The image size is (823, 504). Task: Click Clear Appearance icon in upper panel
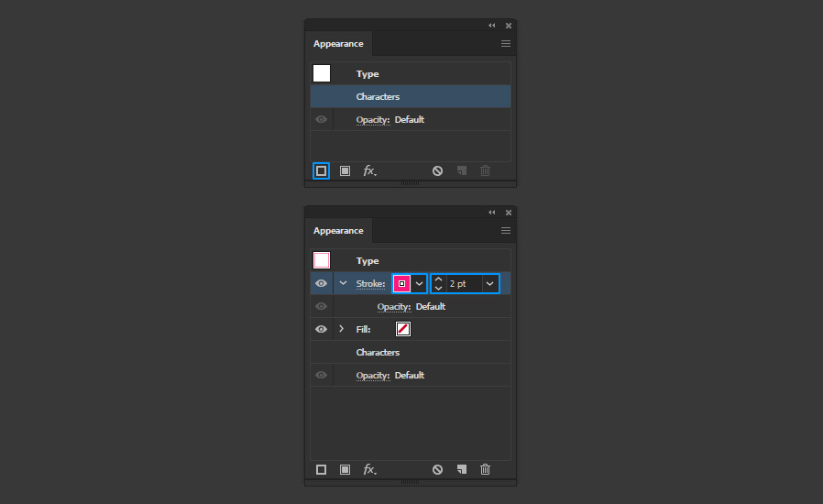437,170
